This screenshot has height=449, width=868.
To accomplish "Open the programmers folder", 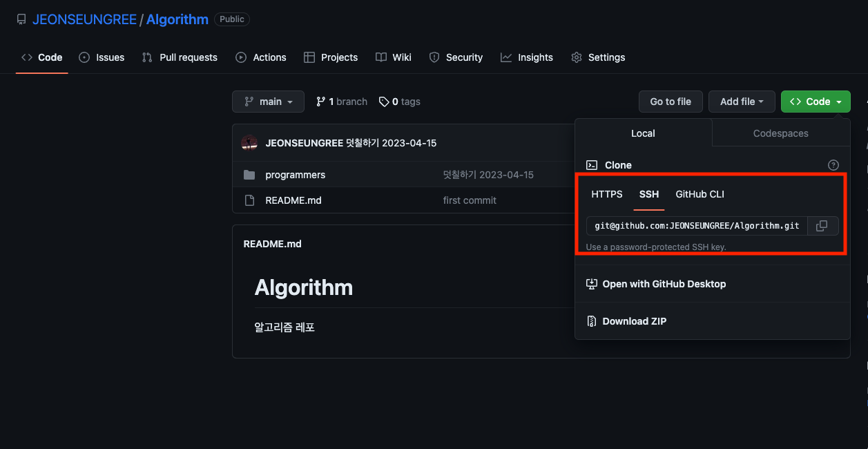I will pyautogui.click(x=296, y=175).
